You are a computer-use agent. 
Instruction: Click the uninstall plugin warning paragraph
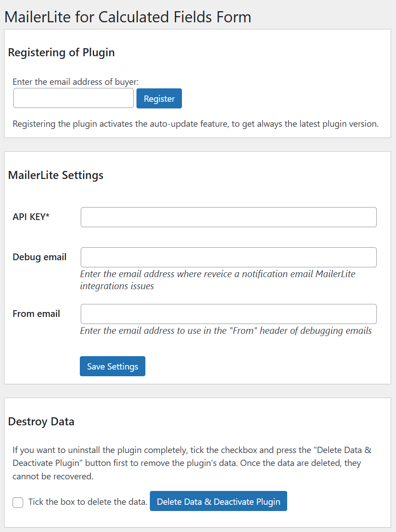[192, 463]
